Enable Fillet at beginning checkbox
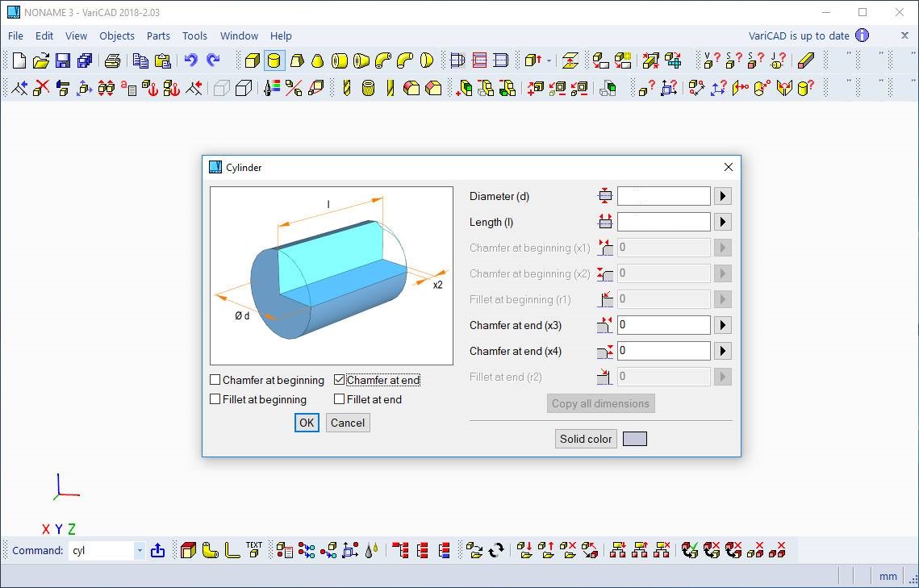 215,399
